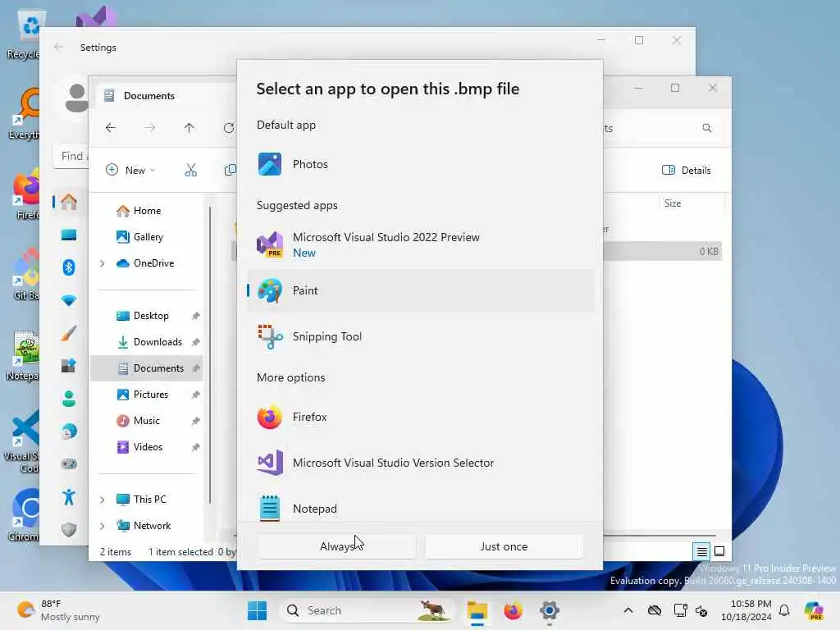The image size is (840, 630).
Task: Go back in Documents File Explorer
Action: [x=111, y=128]
